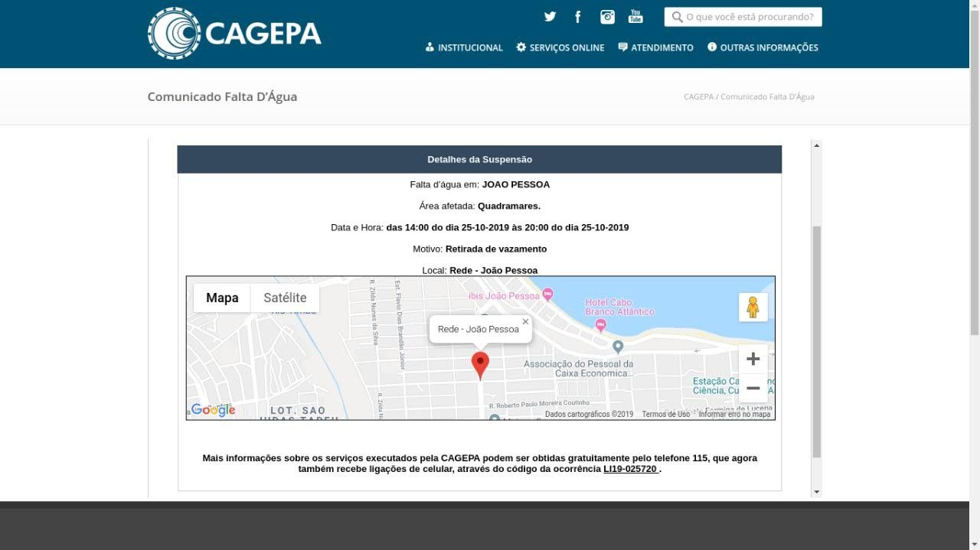The image size is (980, 550).
Task: Click the Hotel Cabo Branco Atlântico marker
Action: coord(600,326)
